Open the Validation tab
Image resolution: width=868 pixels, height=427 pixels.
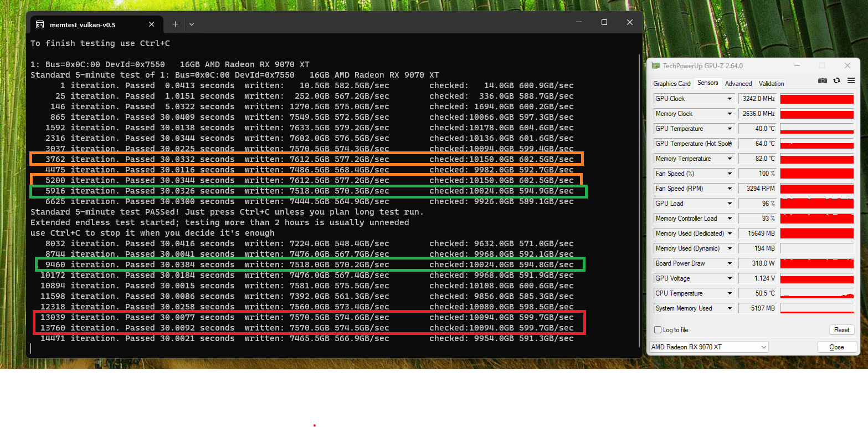coord(771,84)
